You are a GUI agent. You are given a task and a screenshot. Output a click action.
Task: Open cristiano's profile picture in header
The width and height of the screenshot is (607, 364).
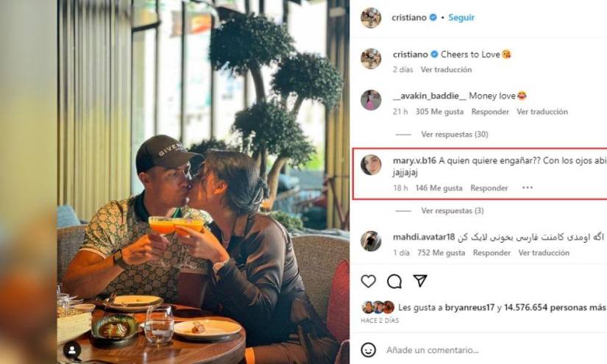tap(371, 18)
